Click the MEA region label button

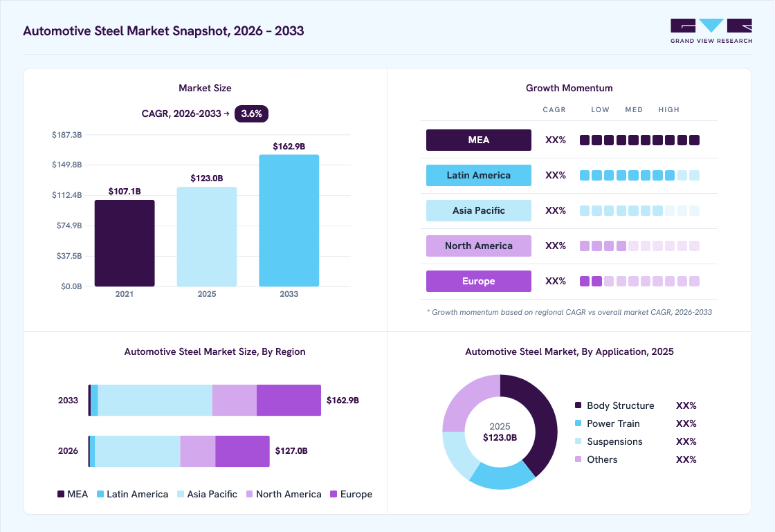pyautogui.click(x=478, y=140)
